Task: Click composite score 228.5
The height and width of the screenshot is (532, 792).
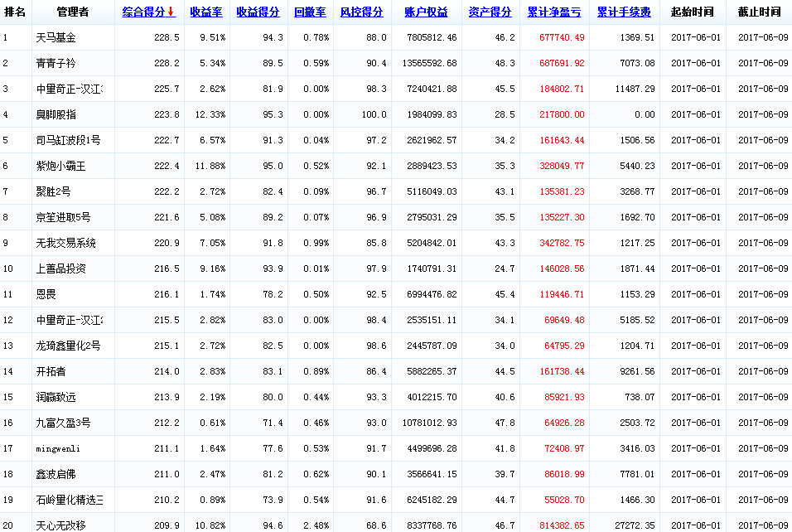Action: pyautogui.click(x=167, y=37)
